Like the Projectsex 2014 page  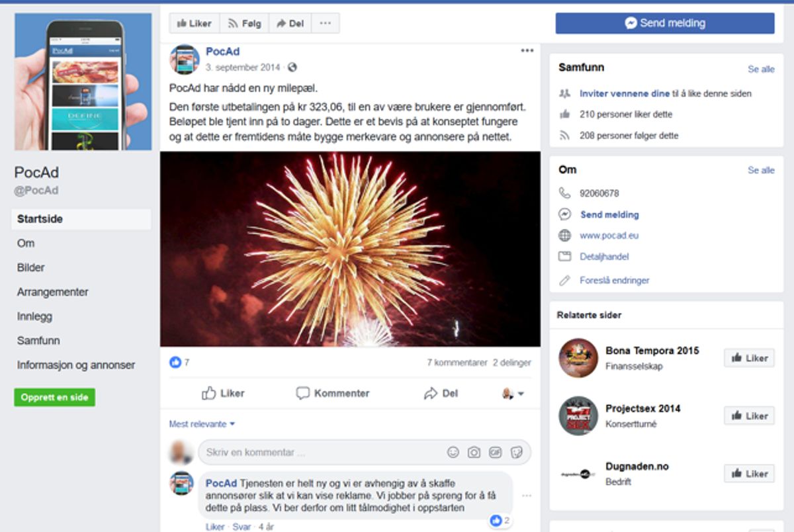(749, 416)
